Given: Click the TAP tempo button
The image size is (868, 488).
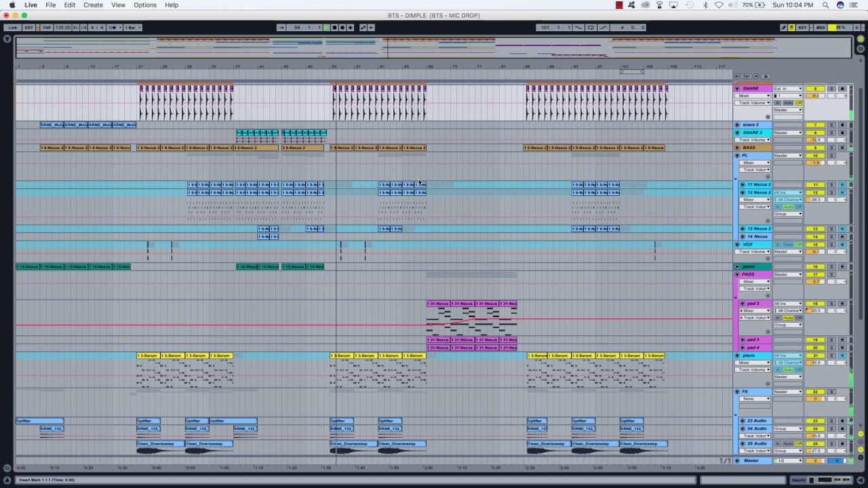Looking at the screenshot, I should [46, 28].
